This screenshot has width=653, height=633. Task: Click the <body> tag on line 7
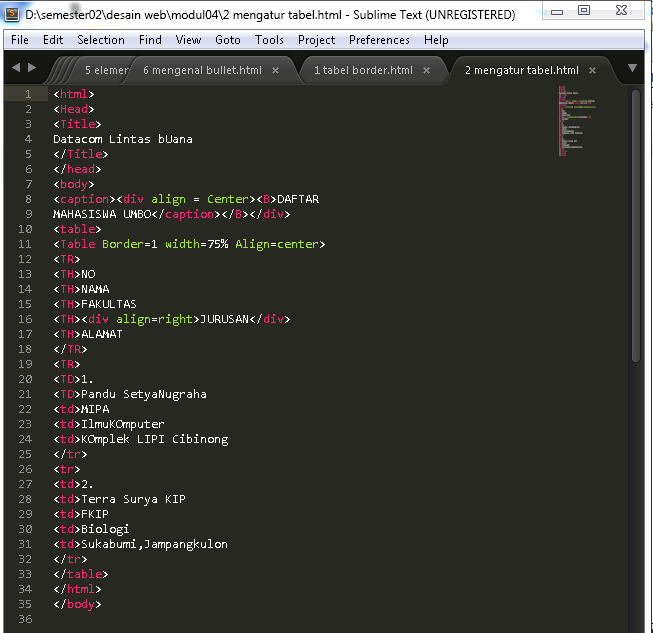pos(74,184)
